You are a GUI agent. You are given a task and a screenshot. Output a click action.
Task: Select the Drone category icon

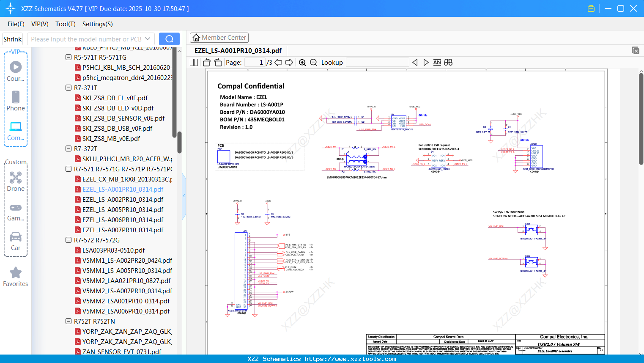16,181
